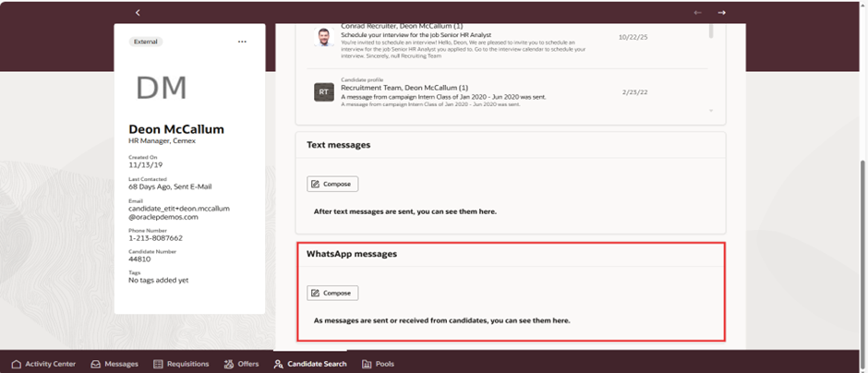Select the Candidate Search tab
This screenshot has width=868, height=373.
tap(310, 364)
